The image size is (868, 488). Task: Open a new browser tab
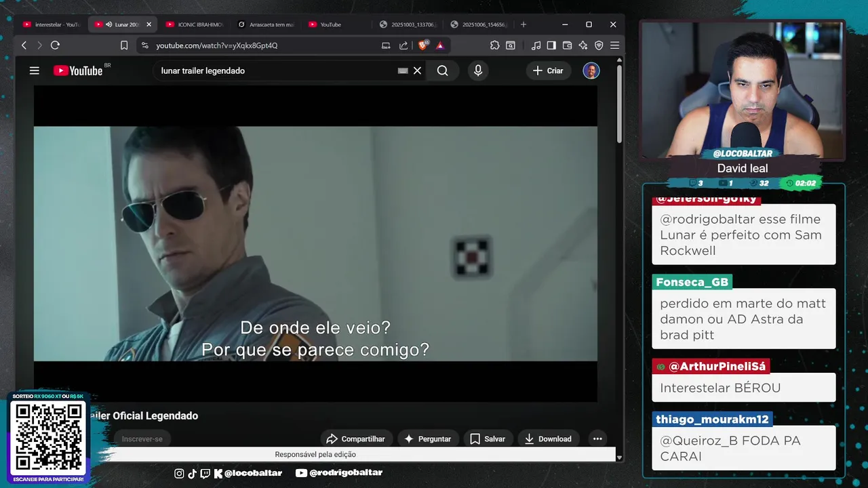(523, 24)
